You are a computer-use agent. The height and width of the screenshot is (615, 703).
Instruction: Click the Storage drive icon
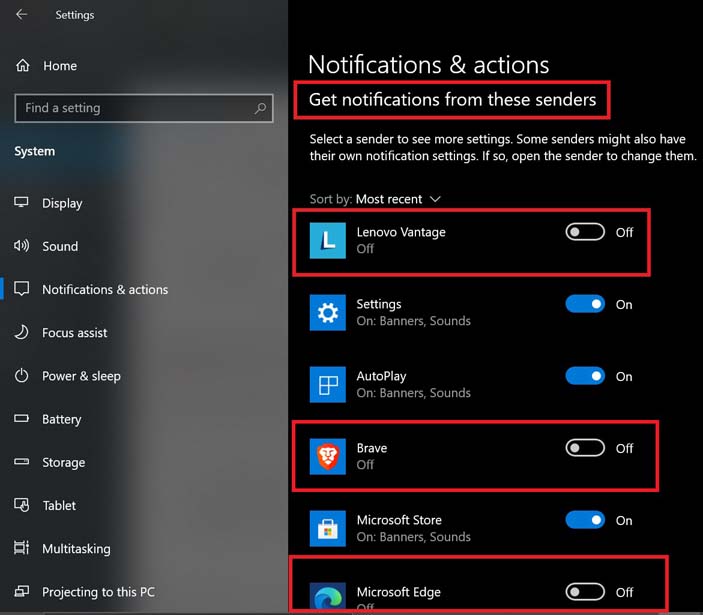click(x=21, y=461)
